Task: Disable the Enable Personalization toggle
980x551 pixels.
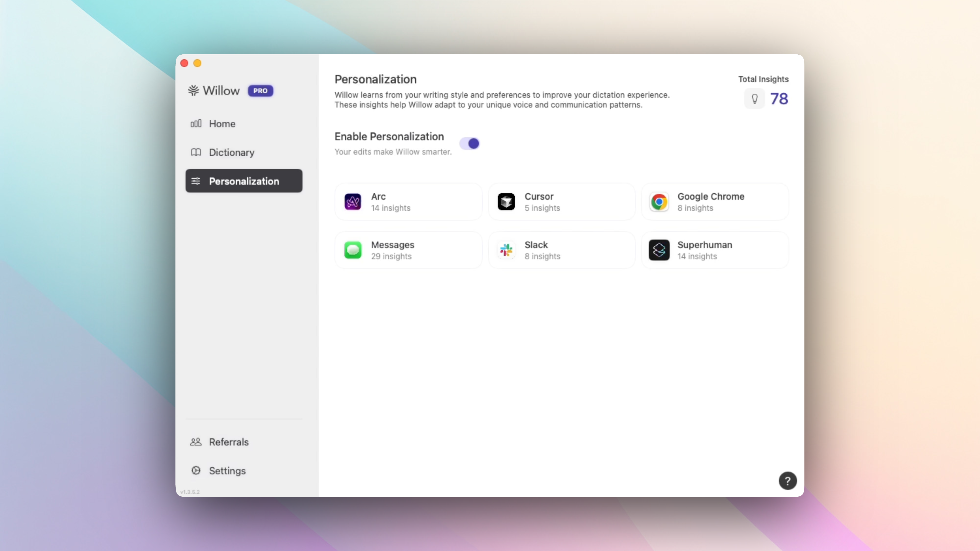Action: (x=469, y=143)
